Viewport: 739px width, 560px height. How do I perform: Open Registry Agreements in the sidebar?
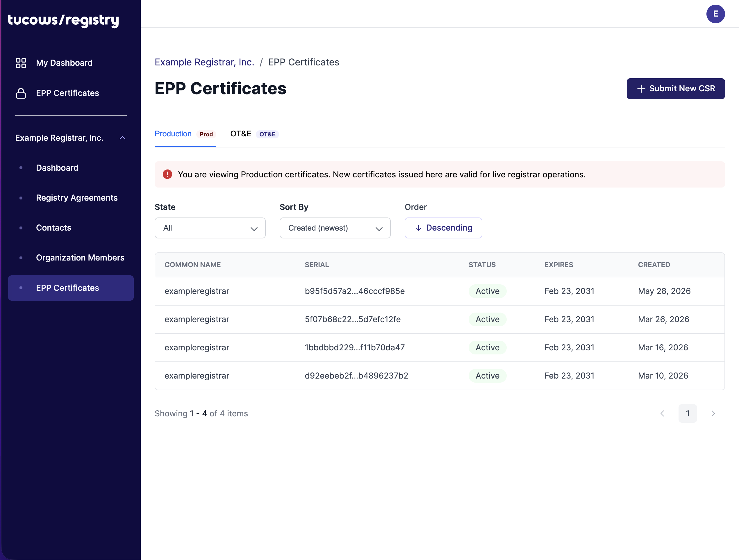[x=77, y=198]
